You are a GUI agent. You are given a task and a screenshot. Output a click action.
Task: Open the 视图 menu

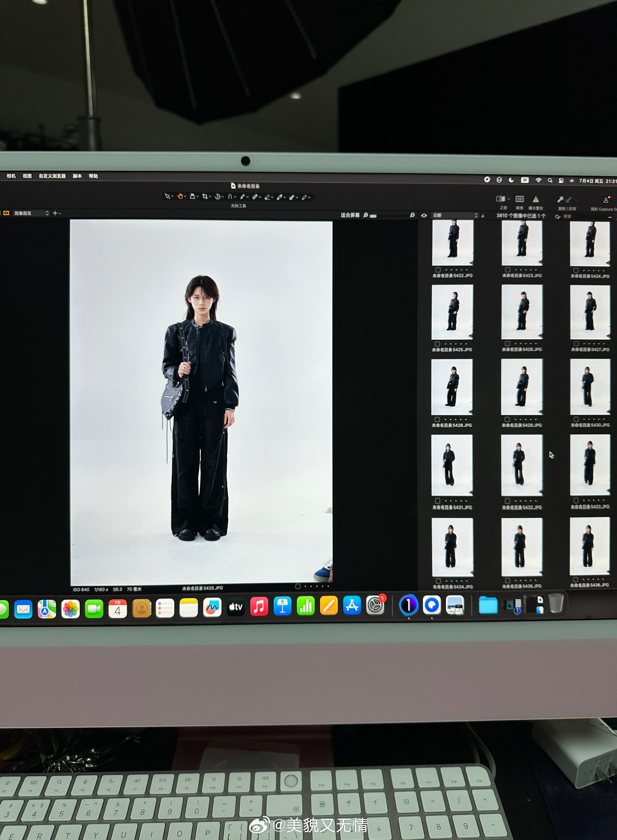(27, 176)
